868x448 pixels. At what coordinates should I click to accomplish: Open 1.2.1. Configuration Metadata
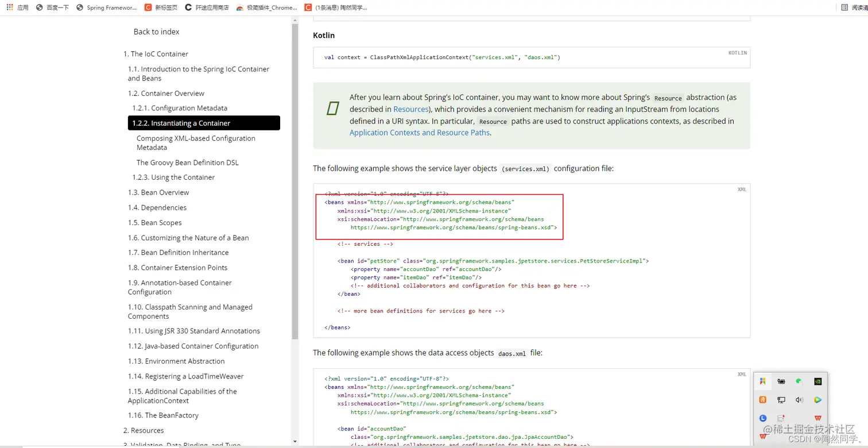180,108
